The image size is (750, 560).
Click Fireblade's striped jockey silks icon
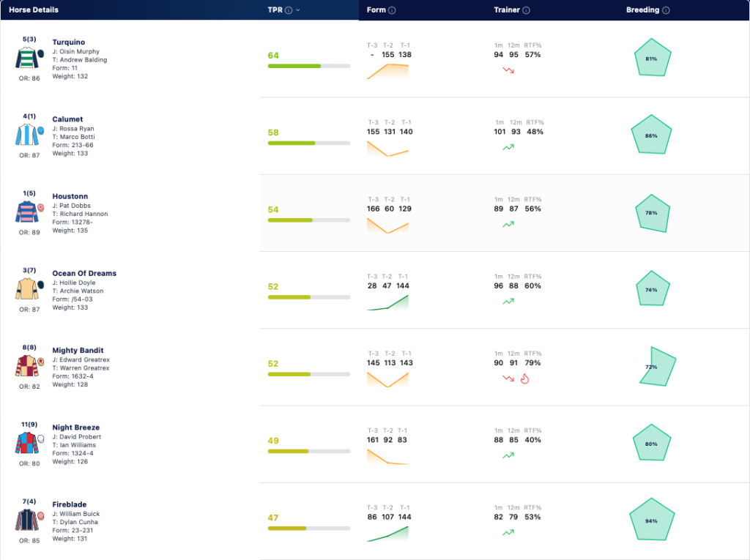click(x=29, y=520)
